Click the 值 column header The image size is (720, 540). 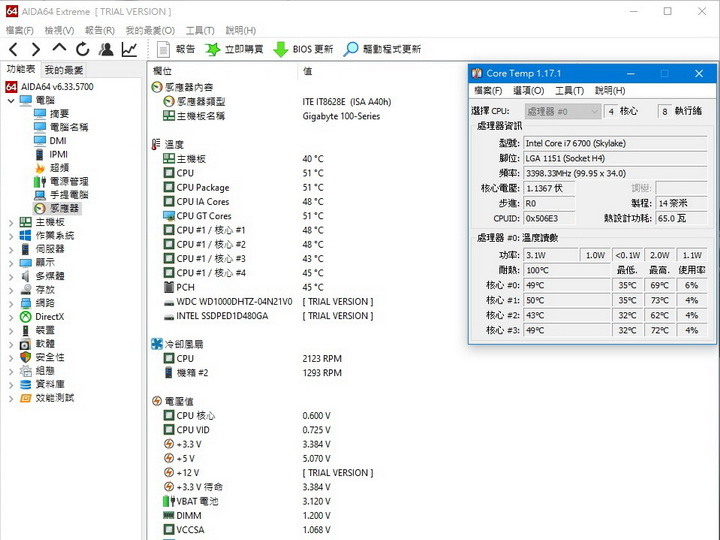[x=307, y=71]
